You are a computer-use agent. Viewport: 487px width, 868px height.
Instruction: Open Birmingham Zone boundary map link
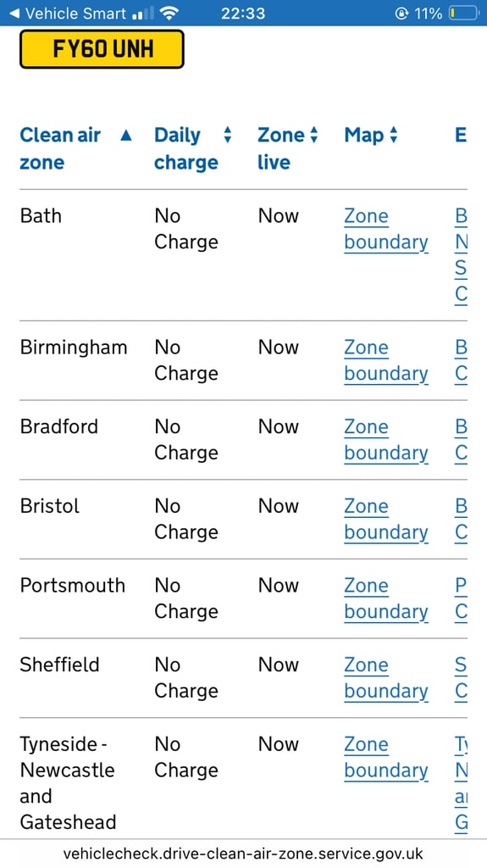(385, 360)
